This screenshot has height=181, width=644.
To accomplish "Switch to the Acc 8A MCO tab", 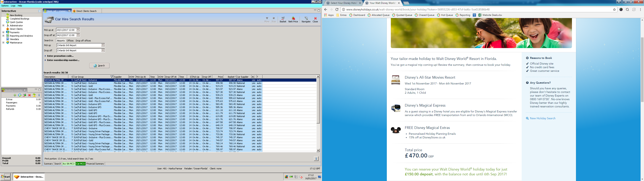I will pos(68,164).
